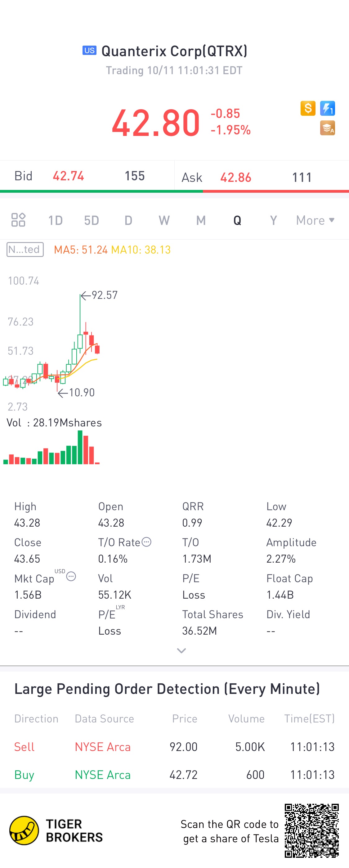Tap the blue US market badge

[x=89, y=51]
